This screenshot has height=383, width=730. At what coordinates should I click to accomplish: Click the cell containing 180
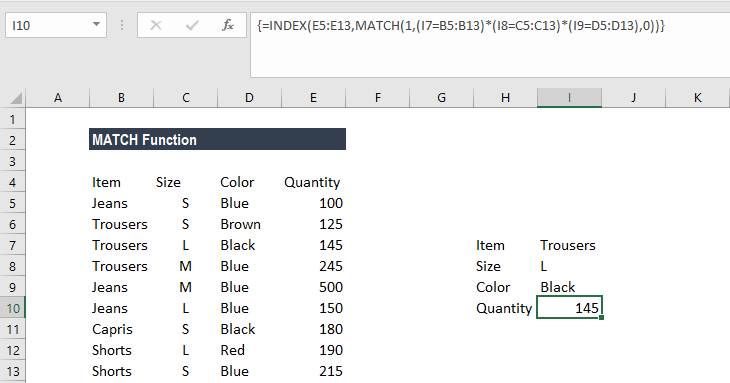[x=331, y=329]
